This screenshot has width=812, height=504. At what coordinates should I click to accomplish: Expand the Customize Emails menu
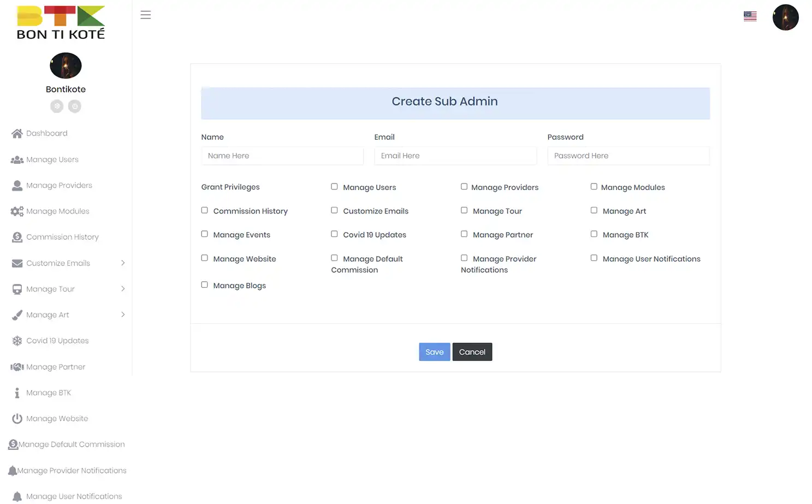pos(58,263)
